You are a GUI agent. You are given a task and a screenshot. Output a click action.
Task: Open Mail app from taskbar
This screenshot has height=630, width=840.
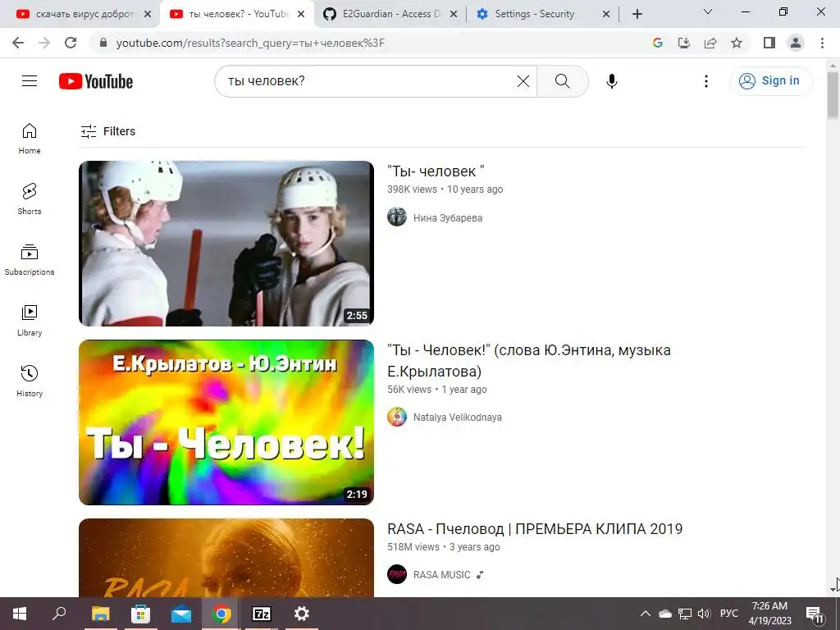[181, 614]
